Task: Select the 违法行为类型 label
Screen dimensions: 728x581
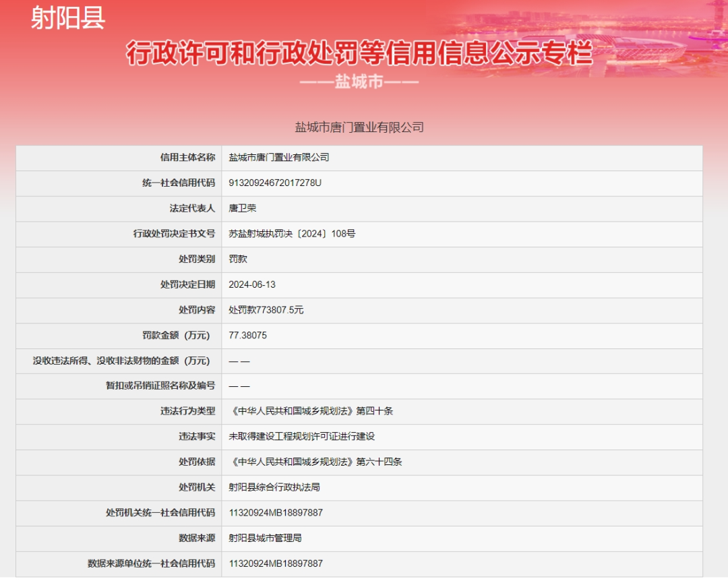Action: (x=187, y=411)
